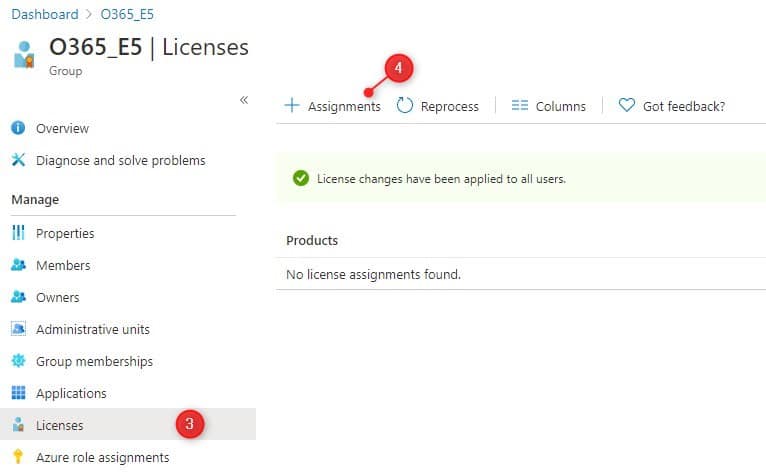Click the Columns list icon
Image resolution: width=766 pixels, height=475 pixels.
[520, 105]
